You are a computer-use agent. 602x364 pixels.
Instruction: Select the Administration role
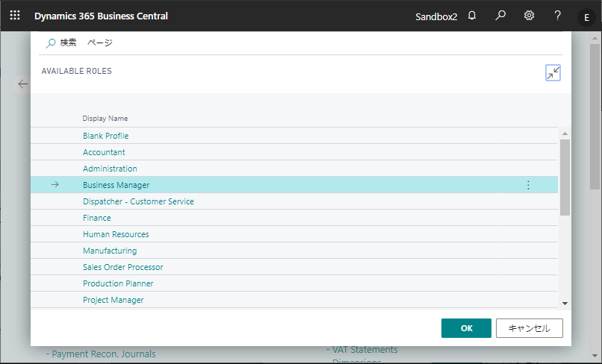tap(110, 169)
